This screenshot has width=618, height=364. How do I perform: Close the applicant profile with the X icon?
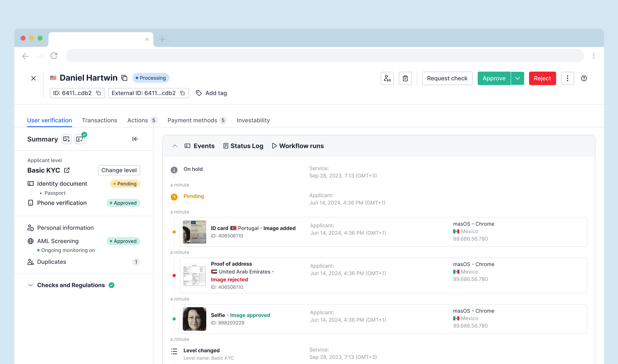[34, 78]
